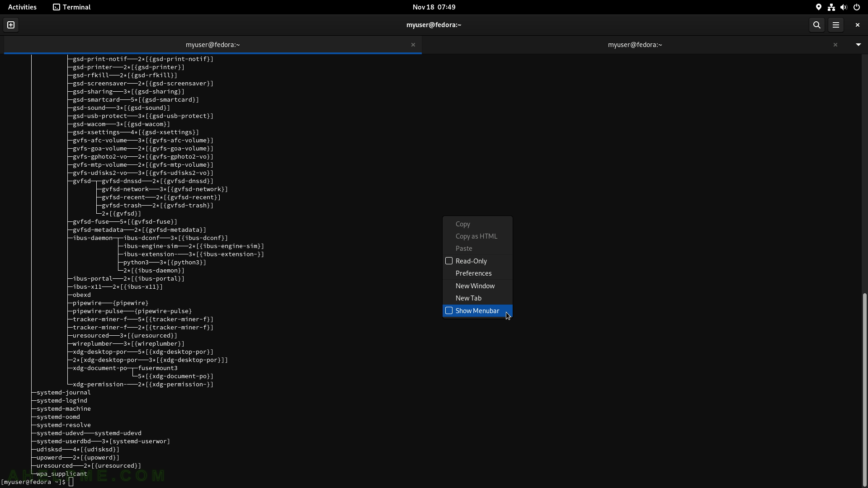Screen dimensions: 868x488
Task: Click the 'systemd-logind' line
Action: (61, 400)
